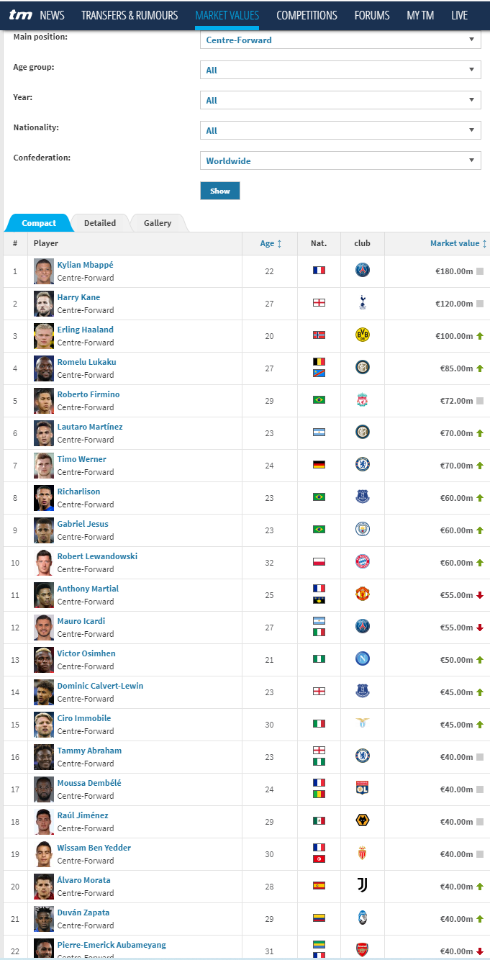Click the Transfermarkt tm logo

coord(21,15)
